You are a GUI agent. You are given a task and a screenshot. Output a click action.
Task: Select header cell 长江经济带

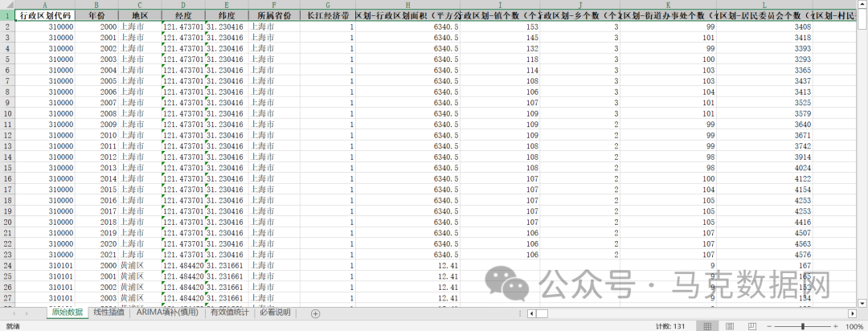click(x=328, y=15)
